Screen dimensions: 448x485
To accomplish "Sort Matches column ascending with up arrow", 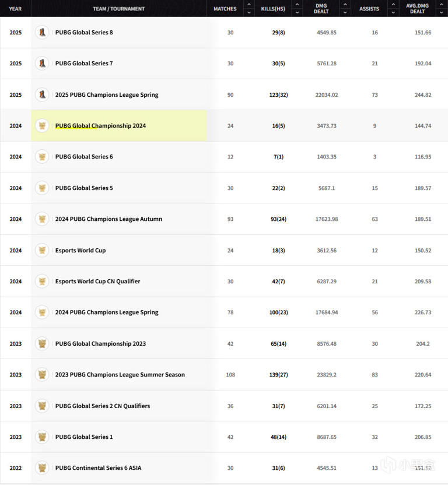I will point(249,5).
